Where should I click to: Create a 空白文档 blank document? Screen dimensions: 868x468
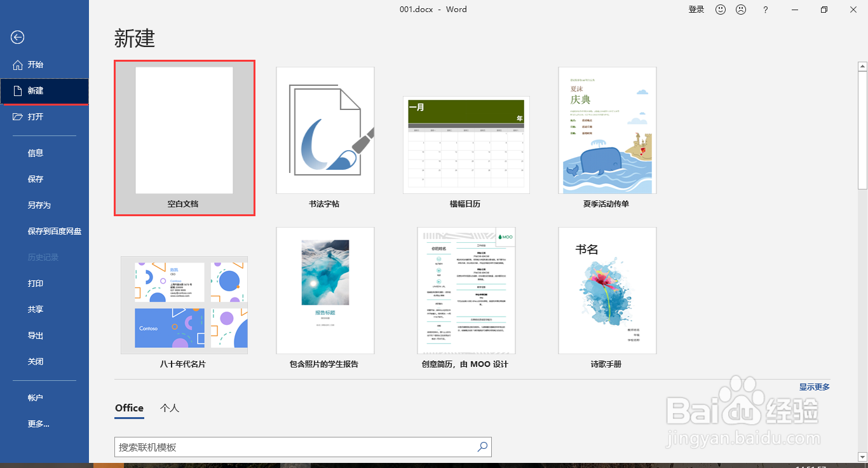(184, 130)
